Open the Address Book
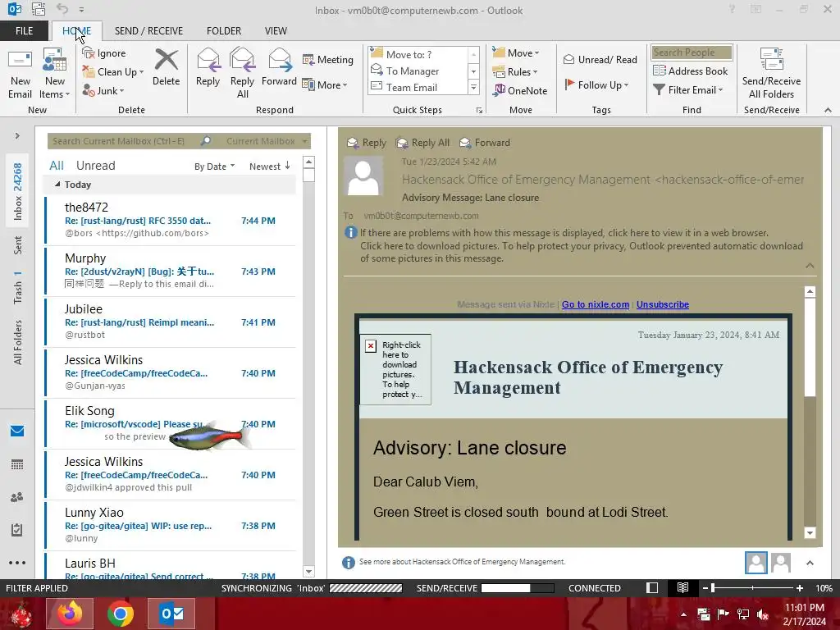This screenshot has width=840, height=630. (x=691, y=71)
